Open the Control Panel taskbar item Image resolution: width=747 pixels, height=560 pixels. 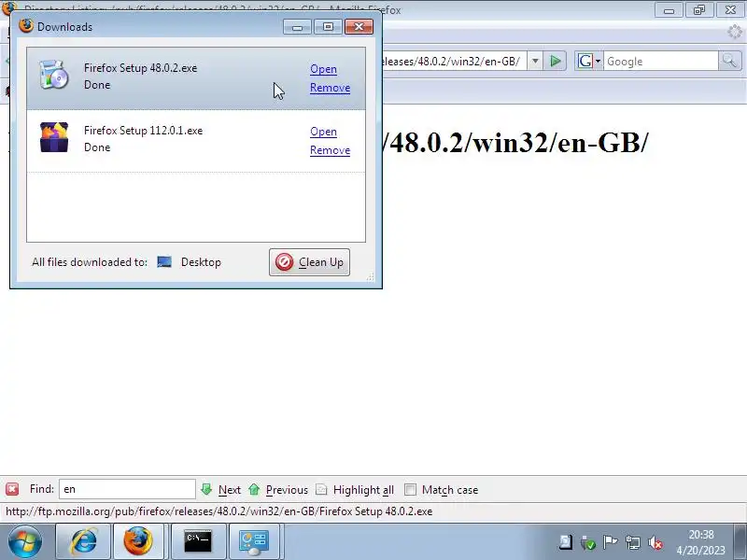pos(254,541)
